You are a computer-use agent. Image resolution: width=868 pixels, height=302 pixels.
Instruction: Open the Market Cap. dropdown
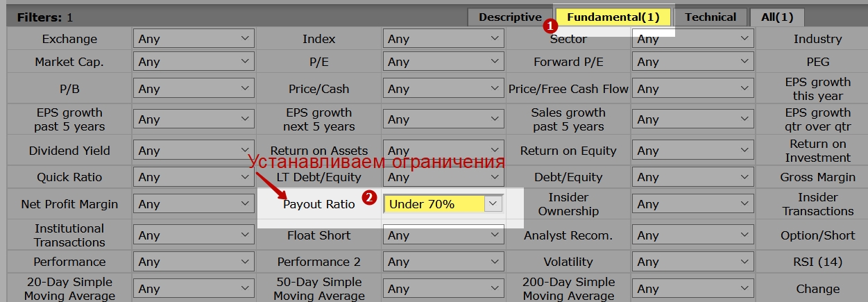(x=194, y=62)
